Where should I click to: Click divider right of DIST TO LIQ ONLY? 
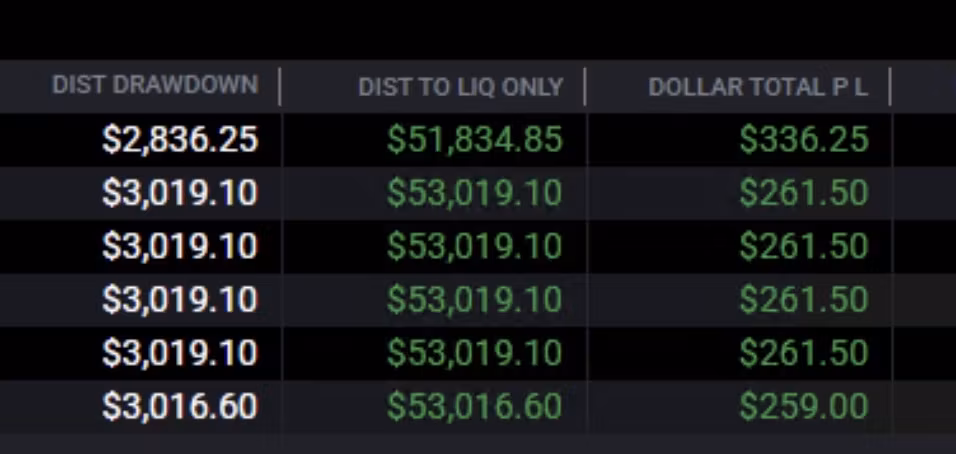585,87
